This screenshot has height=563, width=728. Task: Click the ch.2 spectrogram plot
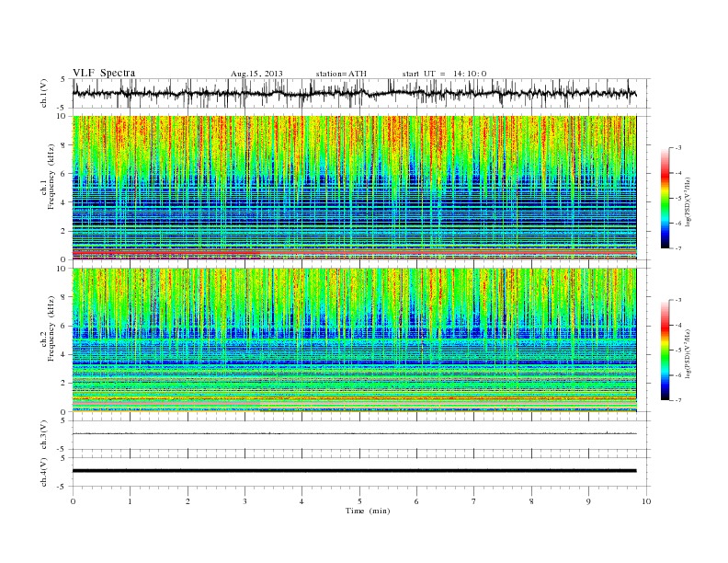click(x=355, y=340)
